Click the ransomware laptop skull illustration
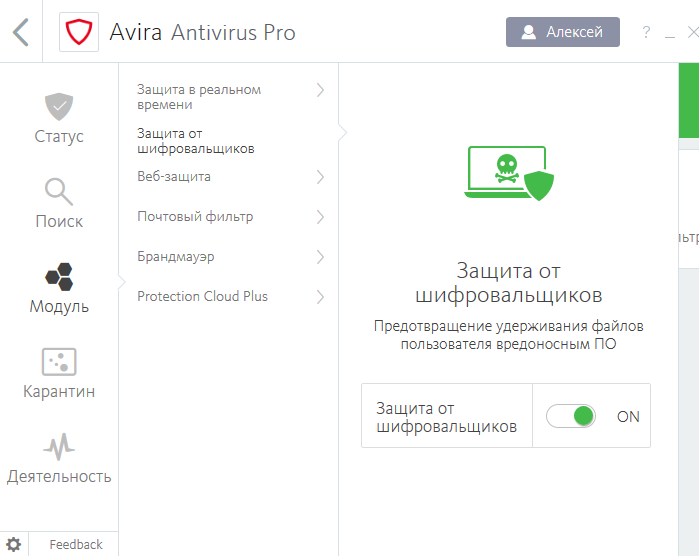The width and height of the screenshot is (699, 556). point(509,173)
